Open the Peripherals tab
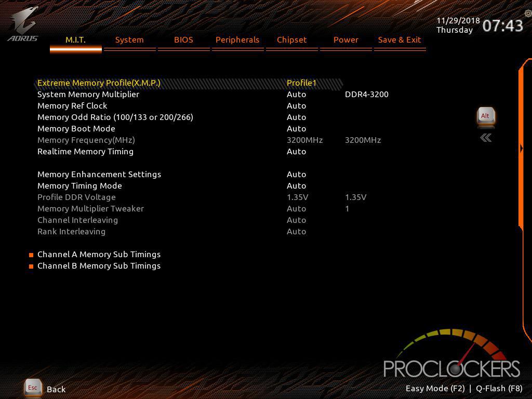532x399 pixels. (237, 40)
